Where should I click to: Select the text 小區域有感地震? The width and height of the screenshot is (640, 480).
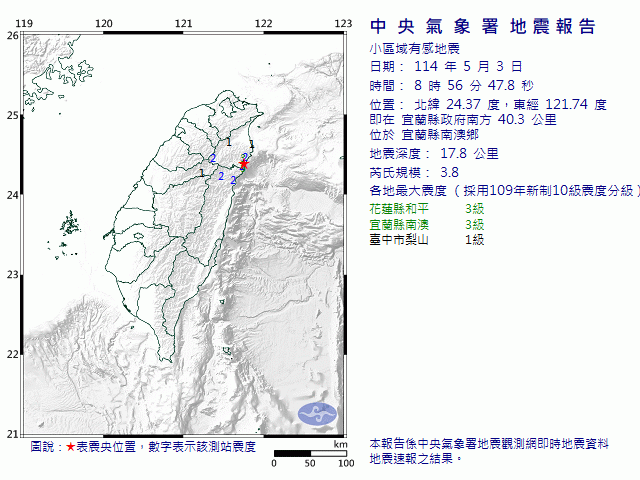tap(415, 49)
